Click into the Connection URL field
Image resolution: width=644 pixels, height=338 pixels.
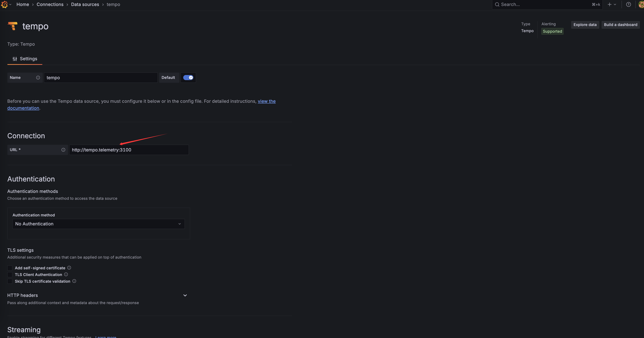click(x=129, y=150)
